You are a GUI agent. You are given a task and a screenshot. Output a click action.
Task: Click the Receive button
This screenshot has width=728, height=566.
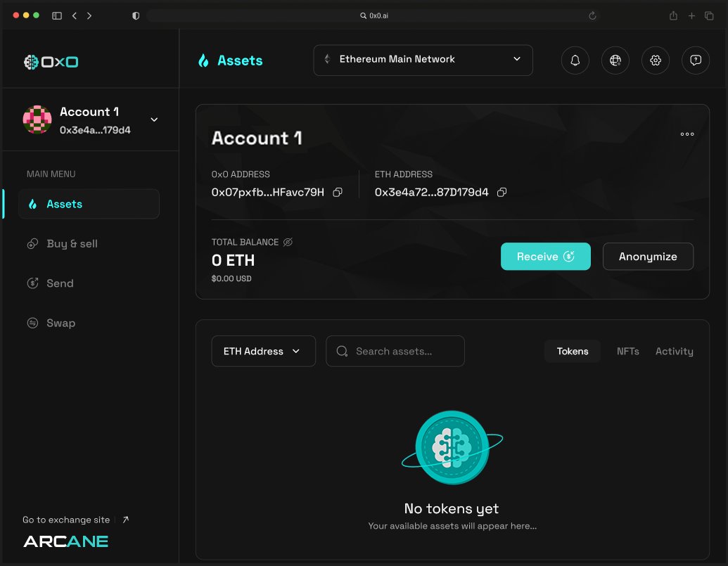point(545,256)
